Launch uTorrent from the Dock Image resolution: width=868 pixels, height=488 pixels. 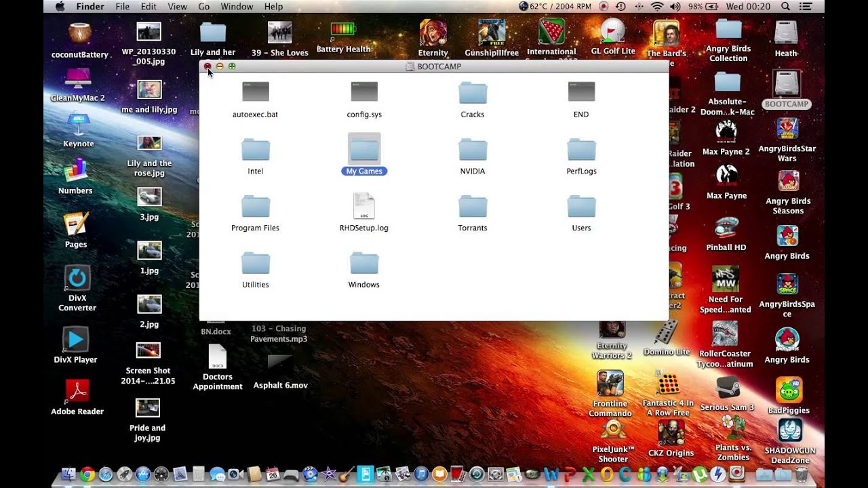coord(700,474)
